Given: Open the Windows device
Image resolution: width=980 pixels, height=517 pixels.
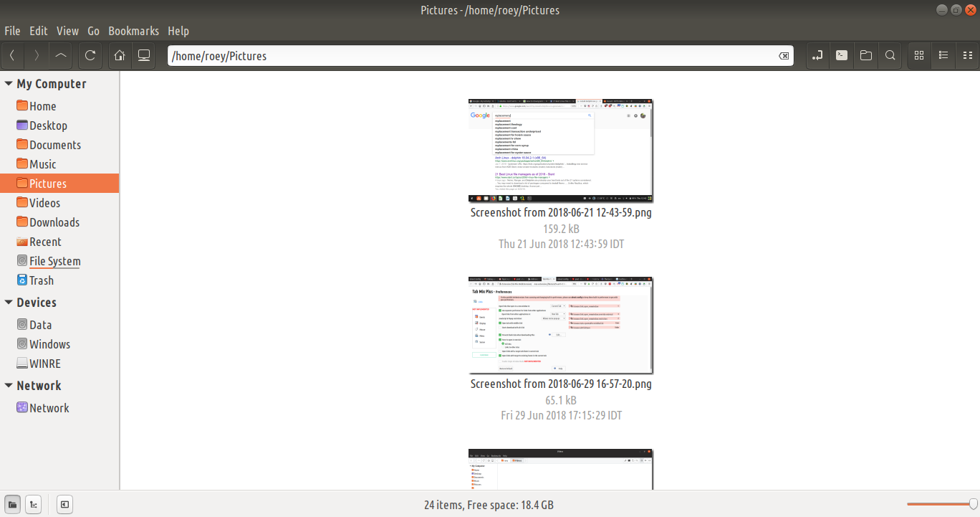Looking at the screenshot, I should 59,344.
